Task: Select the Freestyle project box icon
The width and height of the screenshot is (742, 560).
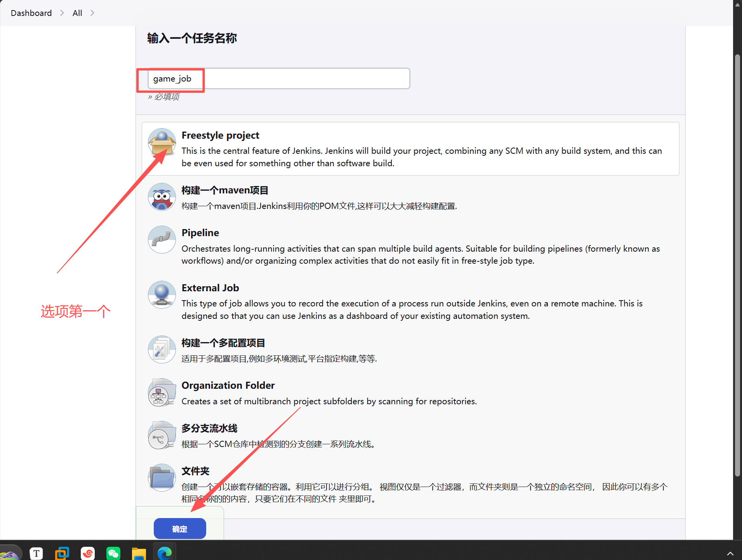Action: point(162,142)
